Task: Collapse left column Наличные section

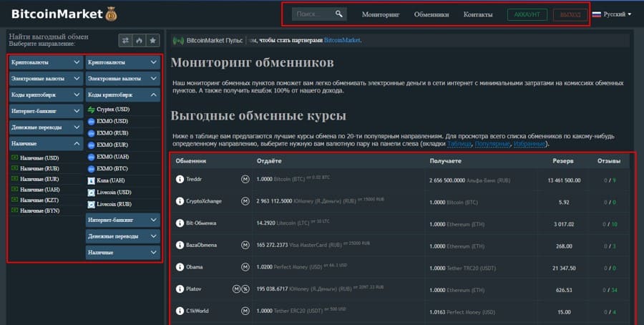Action: pyautogui.click(x=46, y=143)
